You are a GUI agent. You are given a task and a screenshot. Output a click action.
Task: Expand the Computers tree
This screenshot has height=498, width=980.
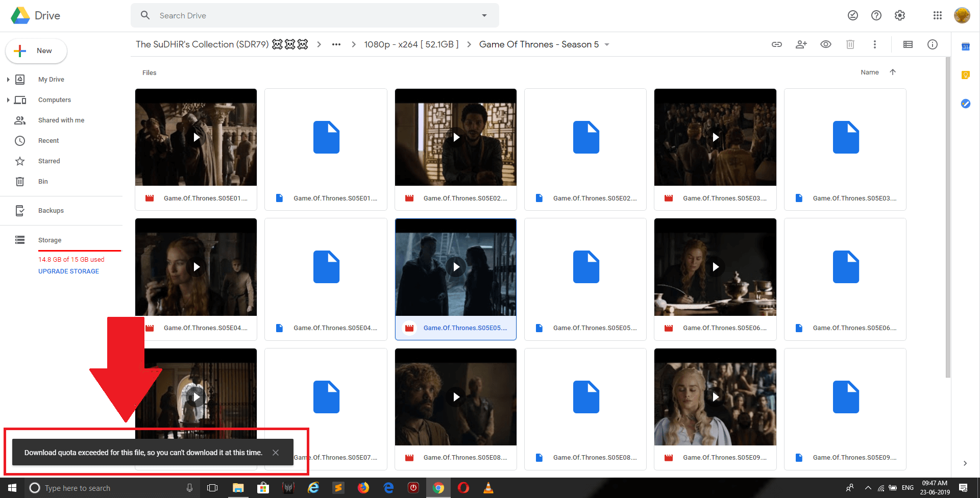(x=8, y=100)
